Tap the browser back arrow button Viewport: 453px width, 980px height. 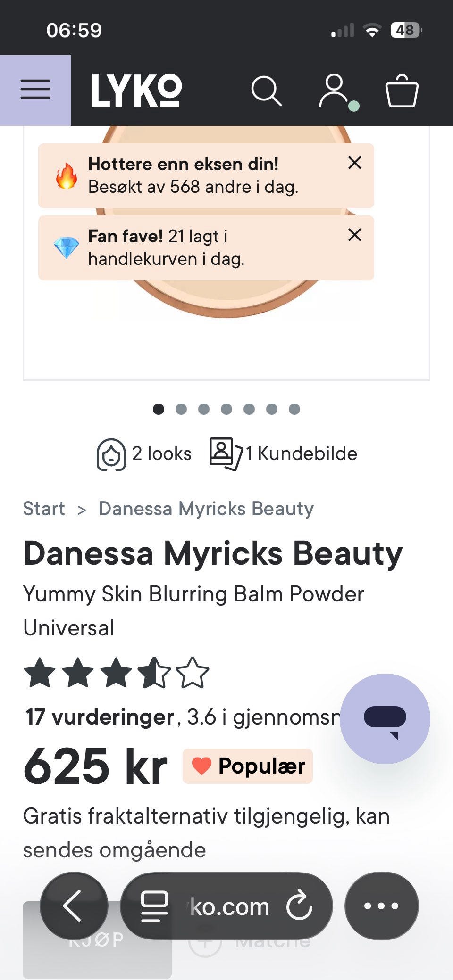pos(74,906)
